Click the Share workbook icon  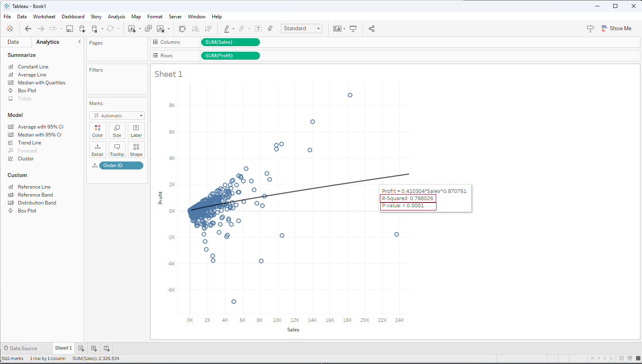[372, 29]
